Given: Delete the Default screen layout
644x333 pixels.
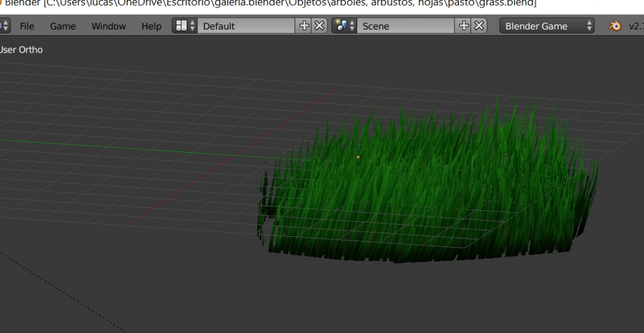Looking at the screenshot, I should (x=319, y=26).
